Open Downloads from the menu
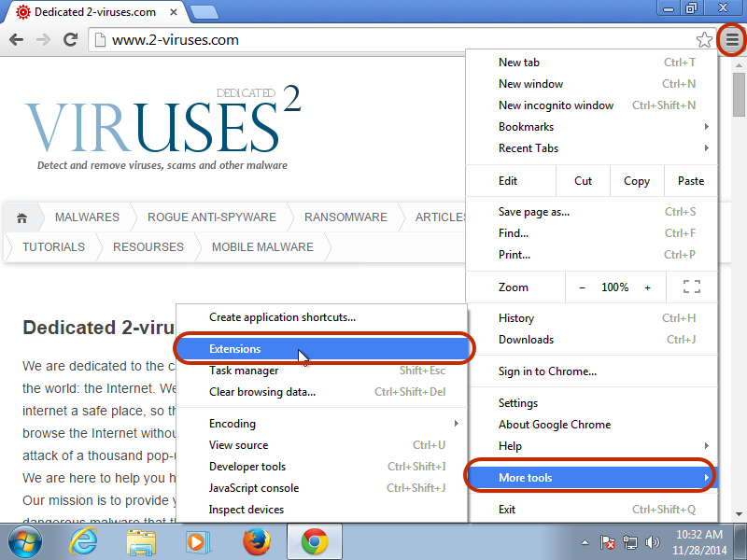The image size is (747, 560). [592, 340]
